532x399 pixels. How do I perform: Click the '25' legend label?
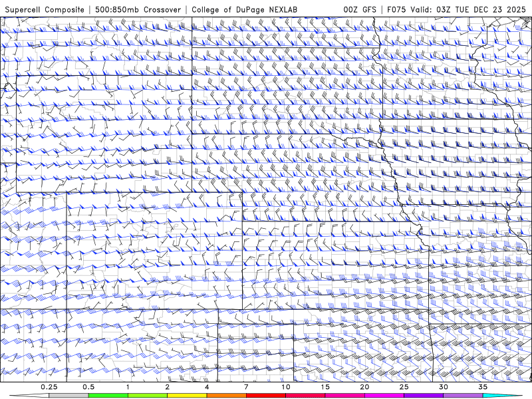(x=404, y=387)
